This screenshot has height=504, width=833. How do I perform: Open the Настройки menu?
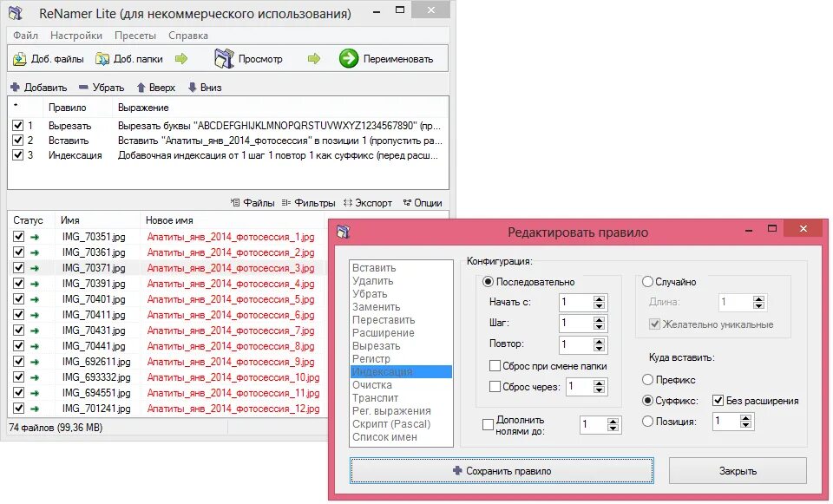pos(76,35)
